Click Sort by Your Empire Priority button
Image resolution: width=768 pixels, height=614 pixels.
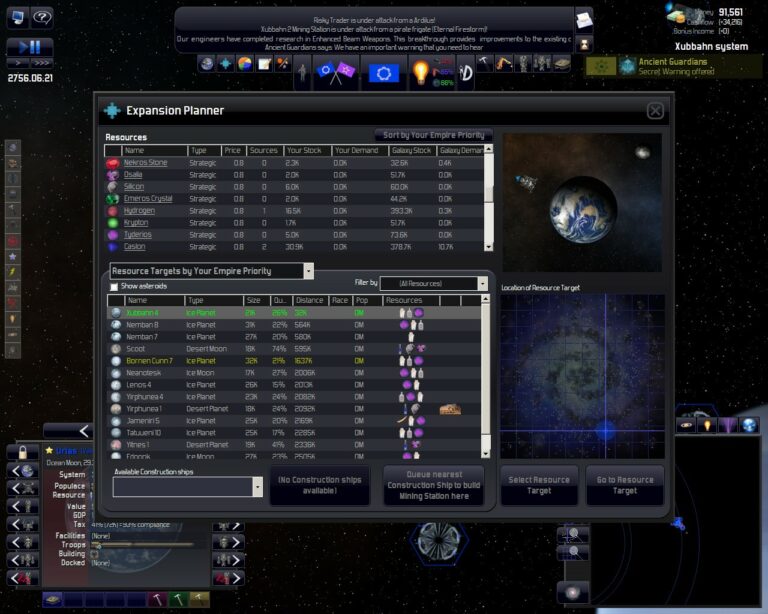(x=433, y=135)
